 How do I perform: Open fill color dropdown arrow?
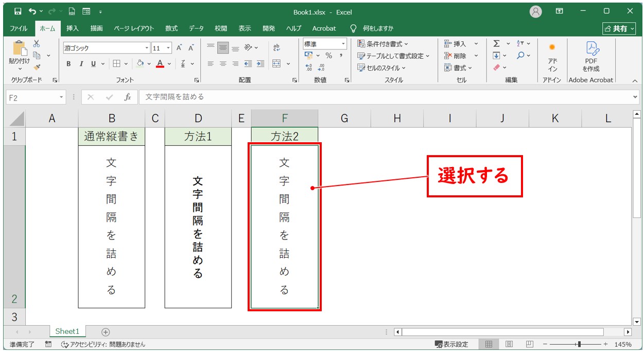(149, 64)
